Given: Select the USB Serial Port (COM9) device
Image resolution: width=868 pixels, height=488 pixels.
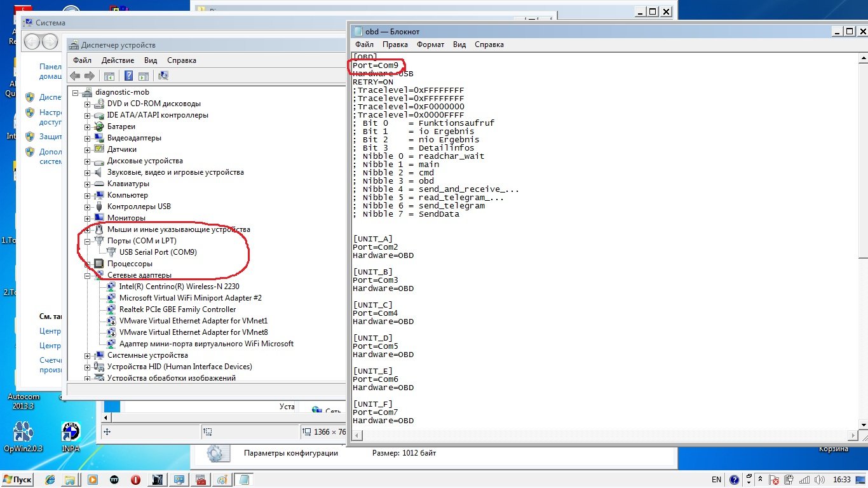Looking at the screenshot, I should [x=158, y=252].
